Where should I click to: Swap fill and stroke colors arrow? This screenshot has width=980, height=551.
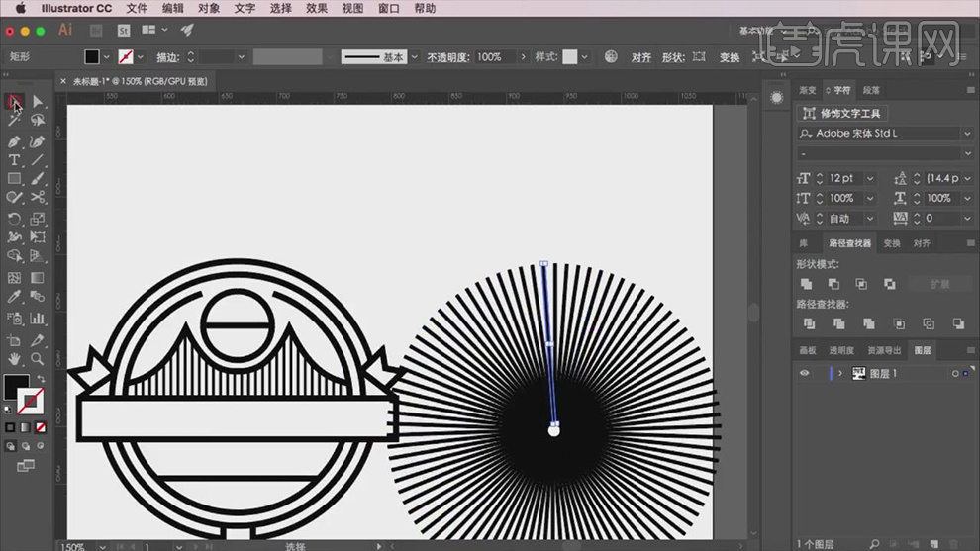[41, 379]
